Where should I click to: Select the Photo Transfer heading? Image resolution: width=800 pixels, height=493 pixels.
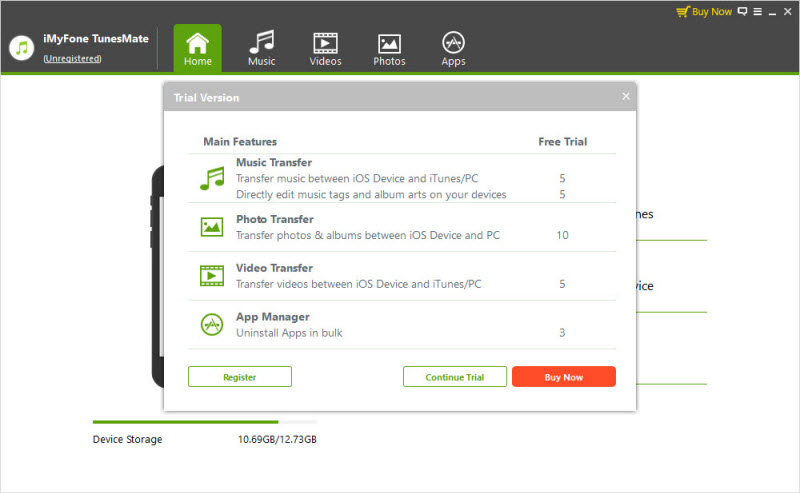coord(274,219)
